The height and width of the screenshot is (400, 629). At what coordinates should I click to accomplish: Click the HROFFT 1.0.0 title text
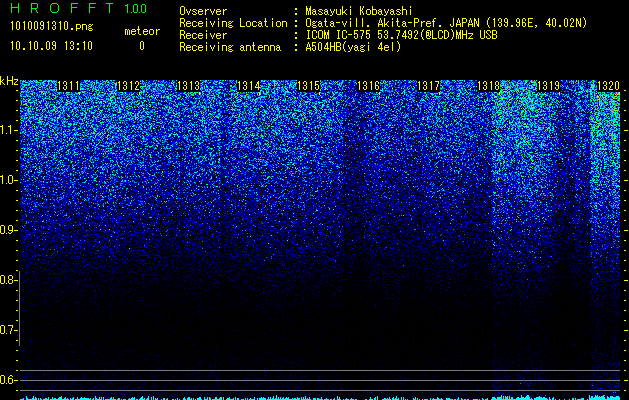click(x=79, y=8)
